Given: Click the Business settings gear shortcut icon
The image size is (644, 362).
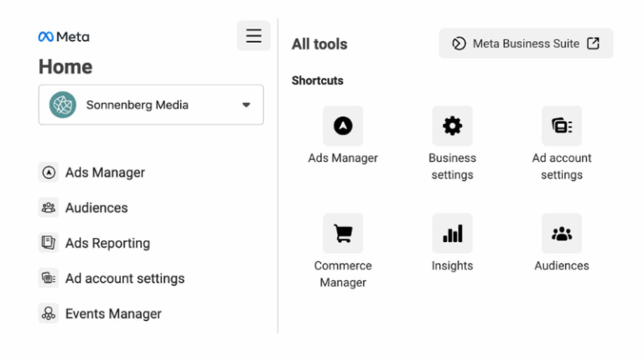Looking at the screenshot, I should (x=452, y=126).
